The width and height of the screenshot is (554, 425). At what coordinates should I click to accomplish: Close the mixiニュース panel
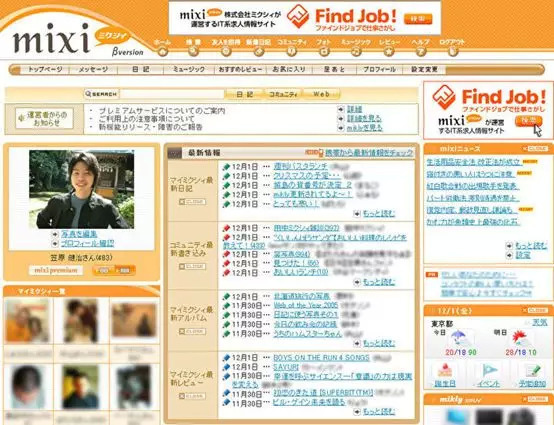point(537,149)
